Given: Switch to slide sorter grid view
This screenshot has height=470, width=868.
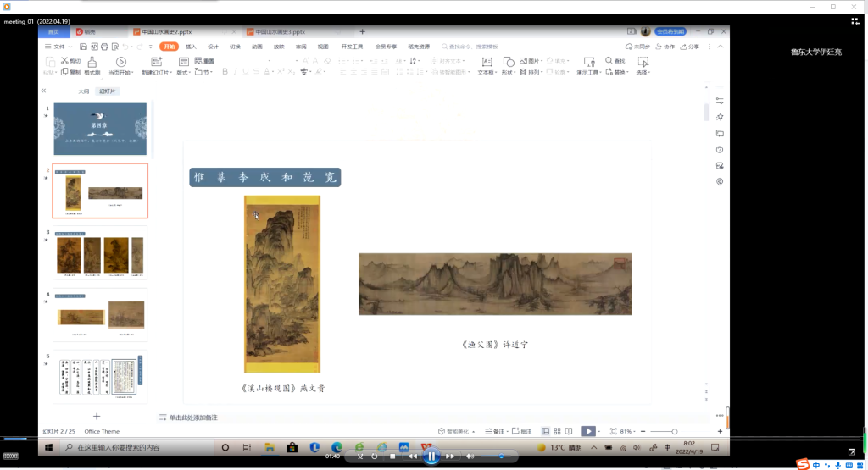Looking at the screenshot, I should click(557, 431).
